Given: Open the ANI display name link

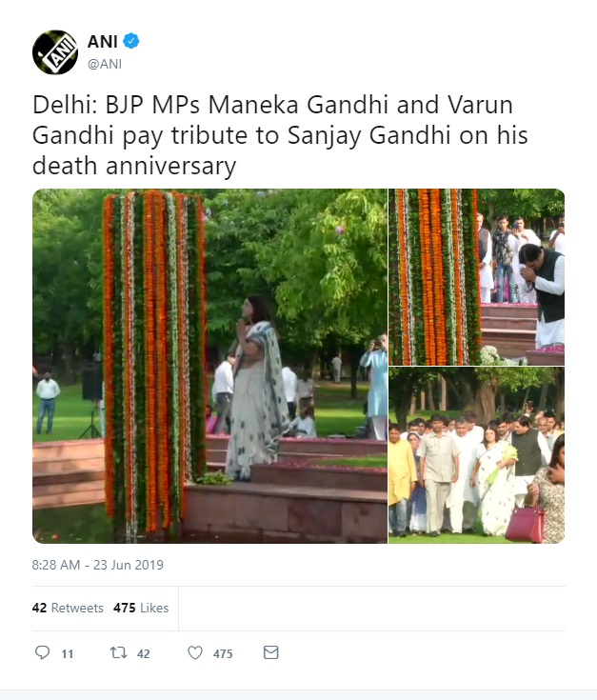Looking at the screenshot, I should (x=103, y=42).
